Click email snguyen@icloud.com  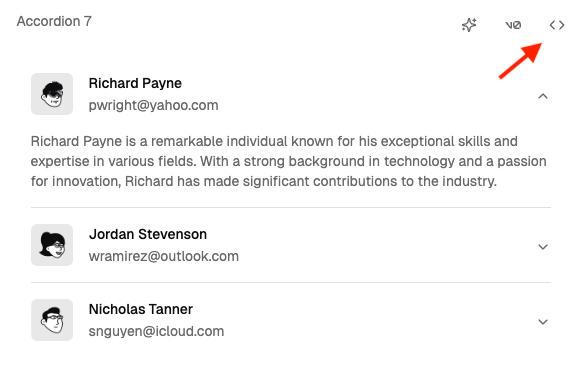pos(156,331)
